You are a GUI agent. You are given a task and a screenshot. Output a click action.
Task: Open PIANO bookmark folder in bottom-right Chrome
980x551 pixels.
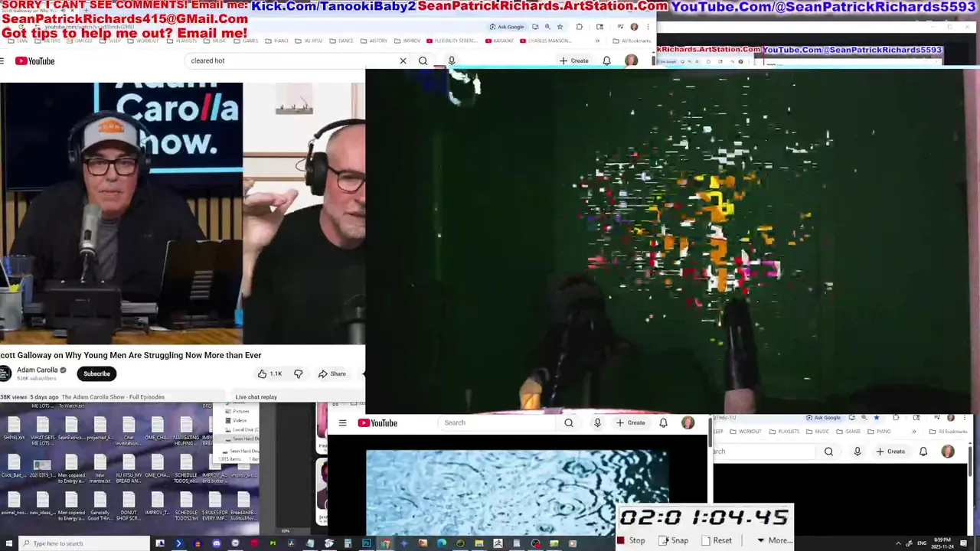(879, 432)
